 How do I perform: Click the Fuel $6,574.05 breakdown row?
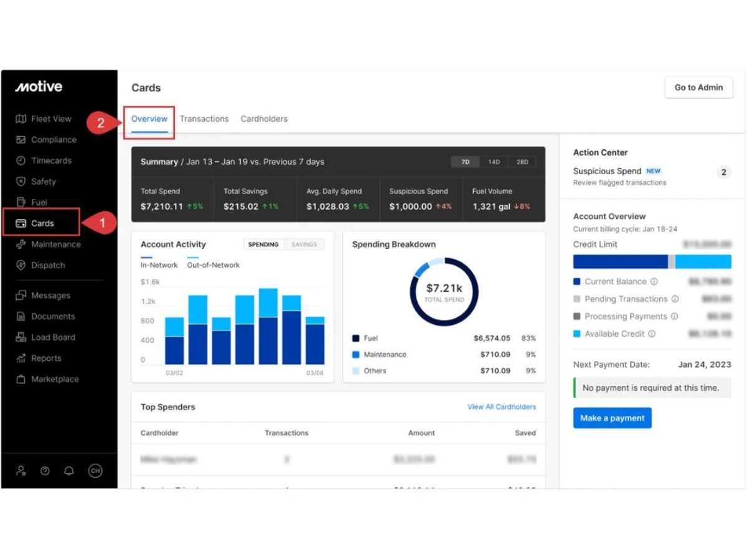click(x=444, y=338)
